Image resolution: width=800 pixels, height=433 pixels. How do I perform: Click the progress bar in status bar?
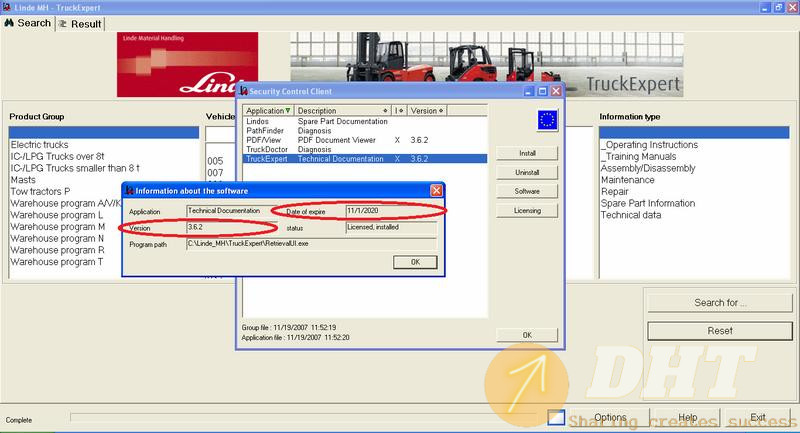point(303,418)
